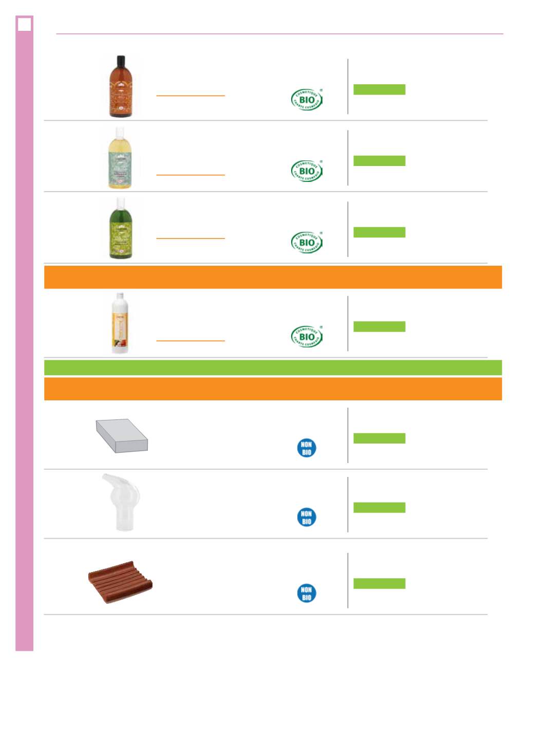Click the orange banner above gray block row
The image size is (534, 756).
pos(273,389)
